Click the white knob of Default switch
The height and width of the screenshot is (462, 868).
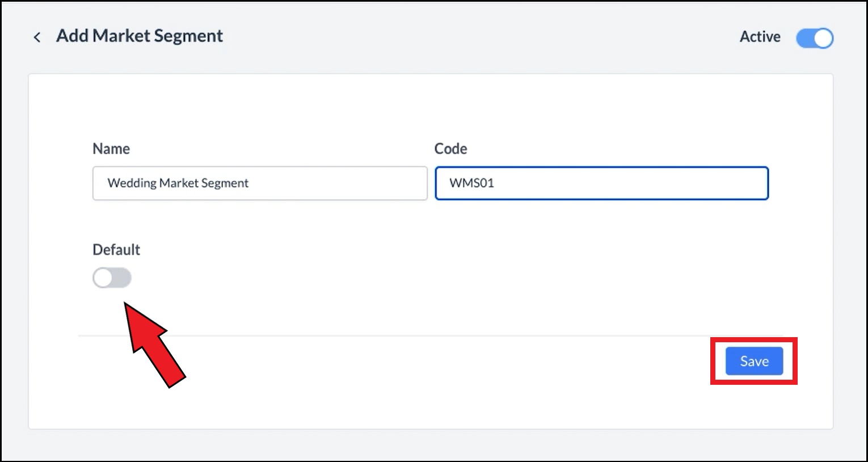coord(103,278)
